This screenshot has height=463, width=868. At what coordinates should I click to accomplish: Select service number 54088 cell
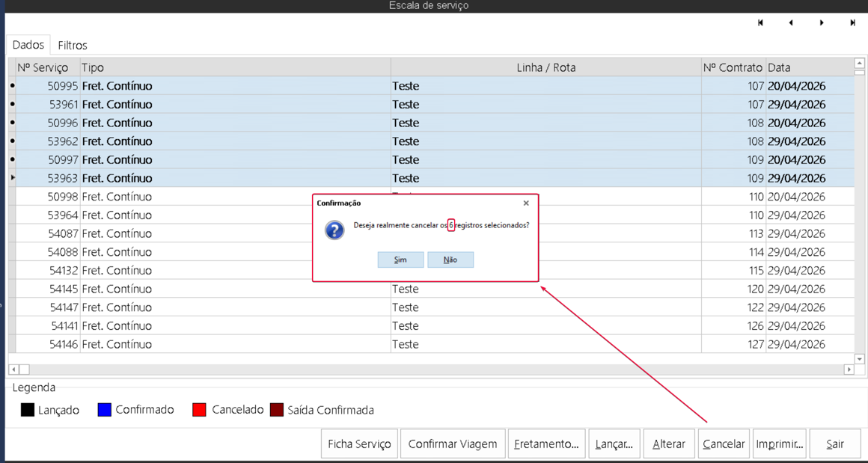(x=48, y=251)
